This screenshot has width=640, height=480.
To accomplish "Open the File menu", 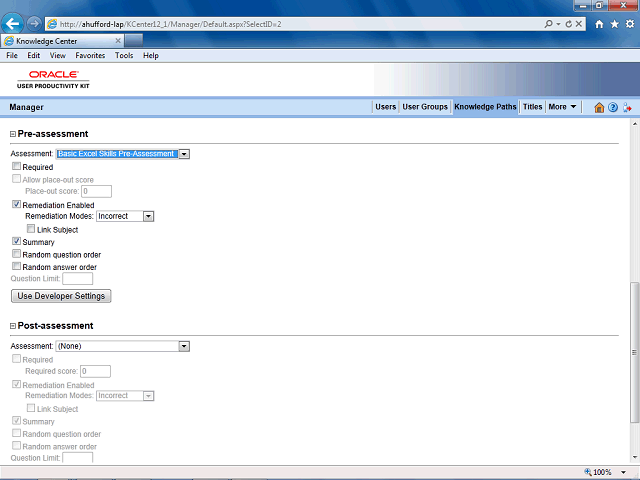I will (x=12, y=56).
